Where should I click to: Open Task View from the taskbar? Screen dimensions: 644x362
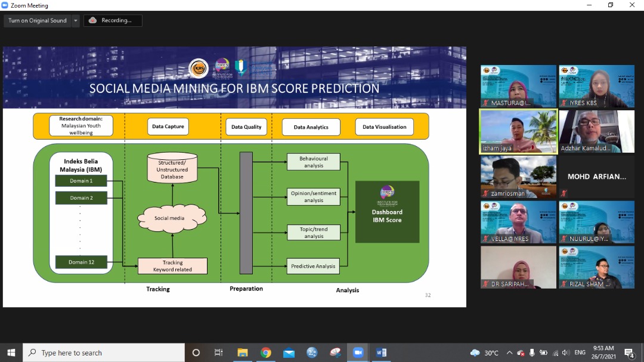click(x=219, y=352)
